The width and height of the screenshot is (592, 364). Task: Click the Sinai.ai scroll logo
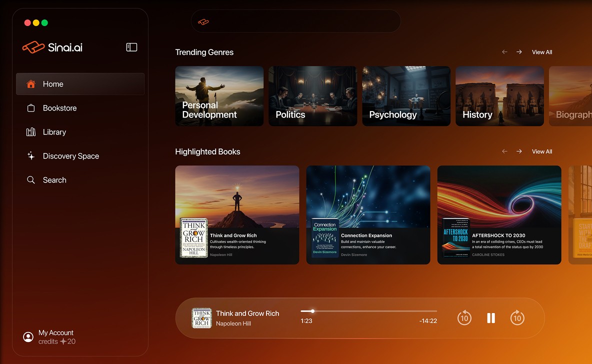[x=33, y=47]
